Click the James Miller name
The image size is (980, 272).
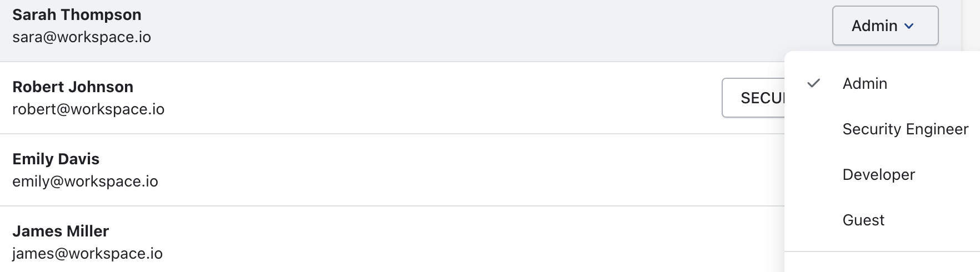tap(61, 231)
